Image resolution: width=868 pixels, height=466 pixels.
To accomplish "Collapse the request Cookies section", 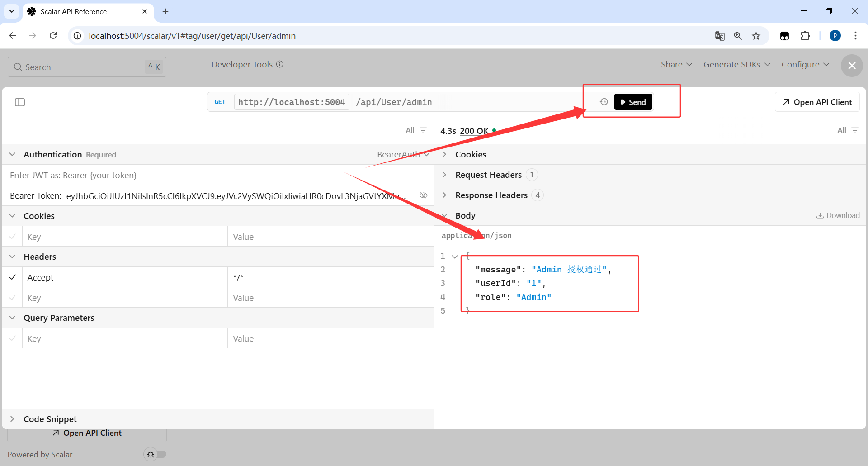I will (x=12, y=216).
